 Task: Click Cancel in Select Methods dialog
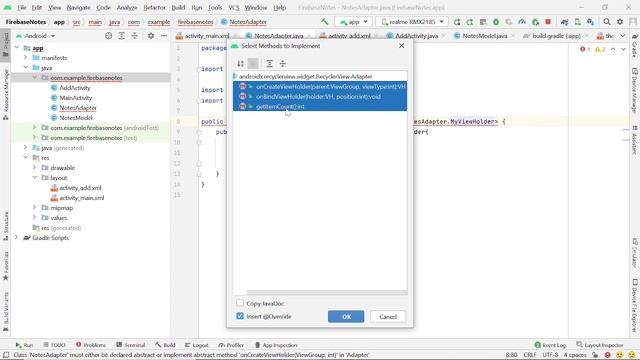click(388, 317)
